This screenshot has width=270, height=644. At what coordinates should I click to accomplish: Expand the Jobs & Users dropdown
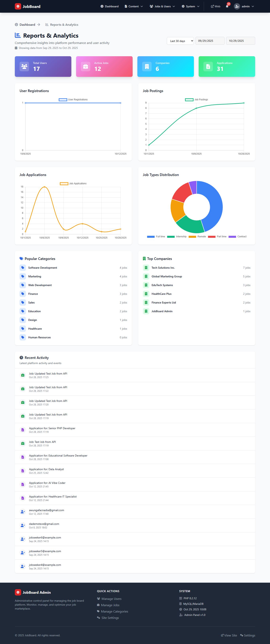(162, 7)
